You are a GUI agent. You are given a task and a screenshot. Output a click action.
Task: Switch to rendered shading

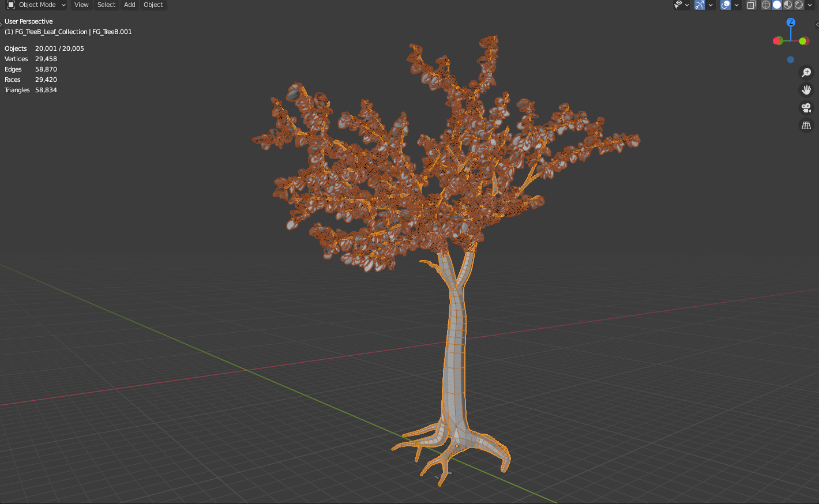799,5
